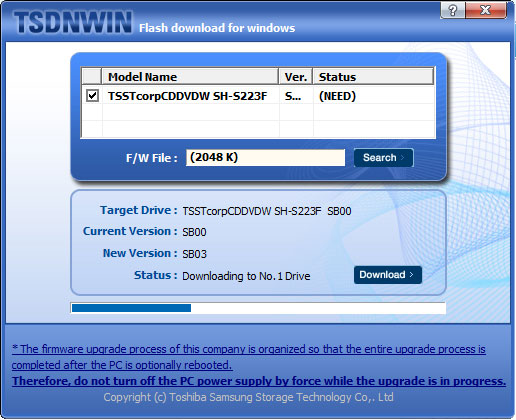The image size is (516, 420).
Task: Click the TSDNWIN logo in title area
Action: click(x=73, y=22)
